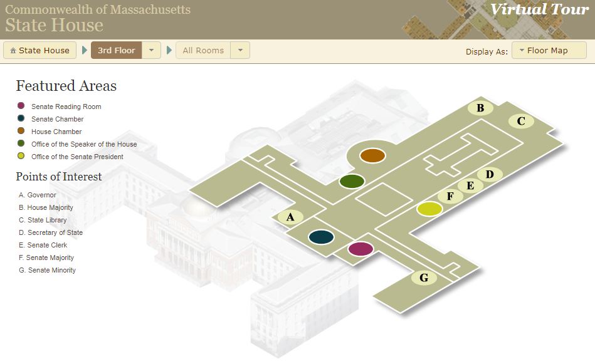Click the magenta legend dot for Senate Reading Room
The width and height of the screenshot is (595, 364).
tap(21, 106)
